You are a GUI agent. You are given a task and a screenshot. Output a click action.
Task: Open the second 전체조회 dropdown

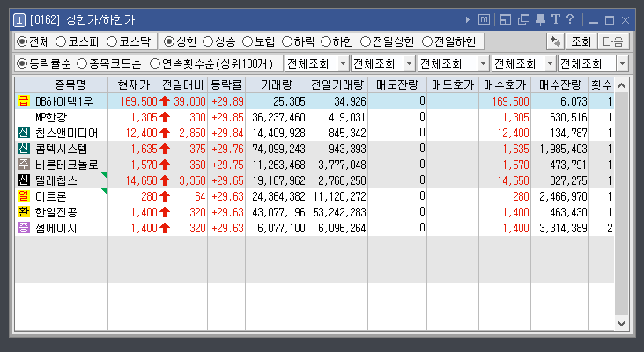[x=409, y=63]
